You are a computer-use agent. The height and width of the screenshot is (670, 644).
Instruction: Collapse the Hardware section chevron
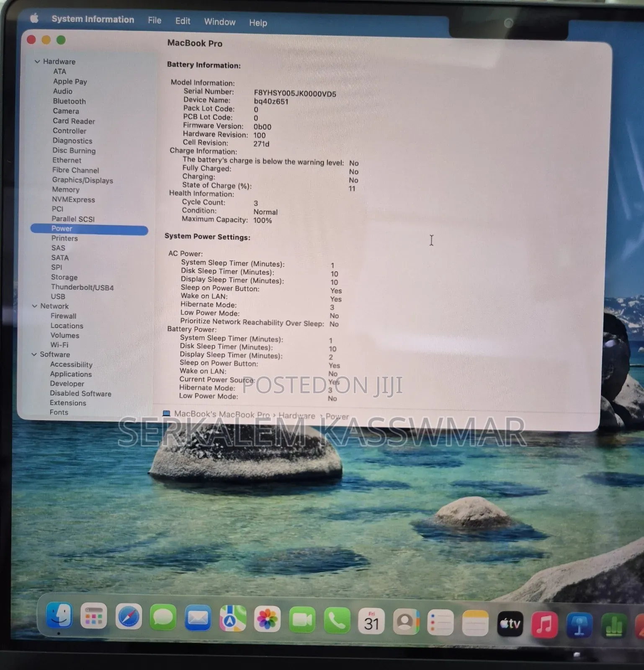(37, 62)
